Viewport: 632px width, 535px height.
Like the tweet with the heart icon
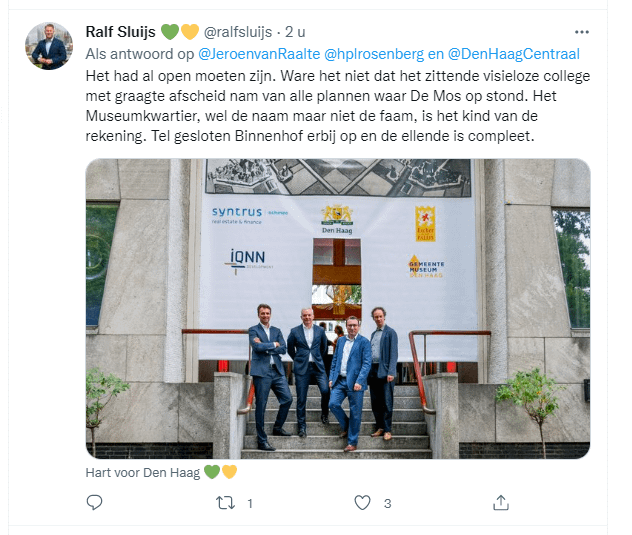362,503
